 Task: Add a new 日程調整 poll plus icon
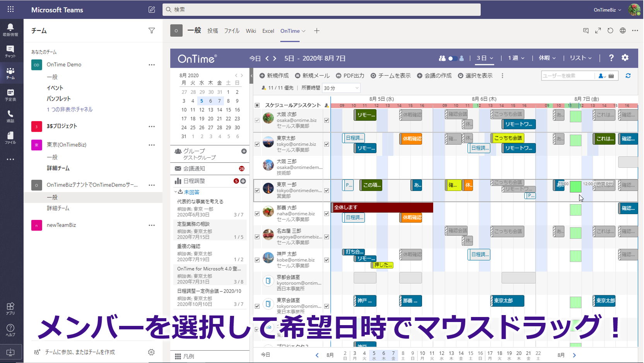pos(243,181)
